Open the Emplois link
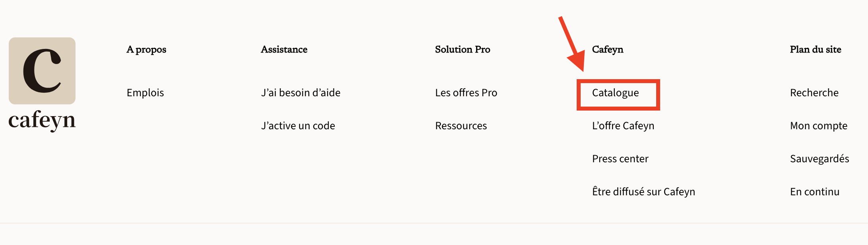Image resolution: width=868 pixels, height=245 pixels. tap(145, 93)
